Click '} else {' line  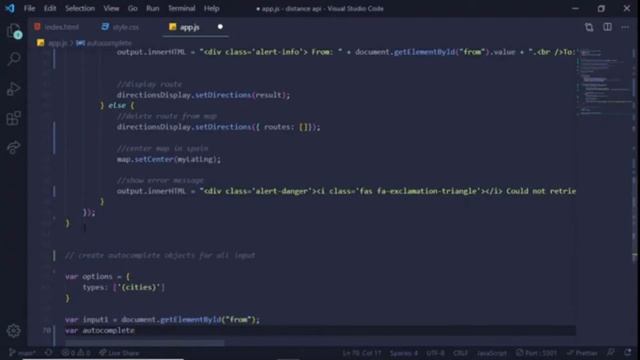(x=117, y=105)
